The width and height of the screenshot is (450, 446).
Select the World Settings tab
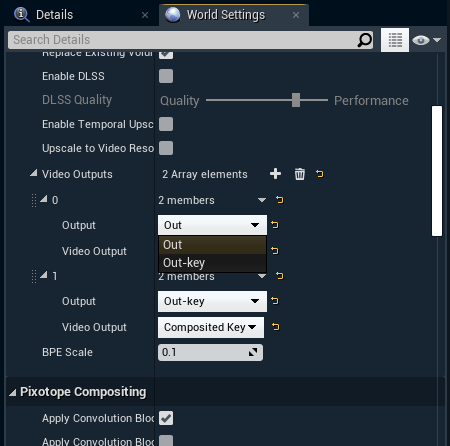[226, 15]
